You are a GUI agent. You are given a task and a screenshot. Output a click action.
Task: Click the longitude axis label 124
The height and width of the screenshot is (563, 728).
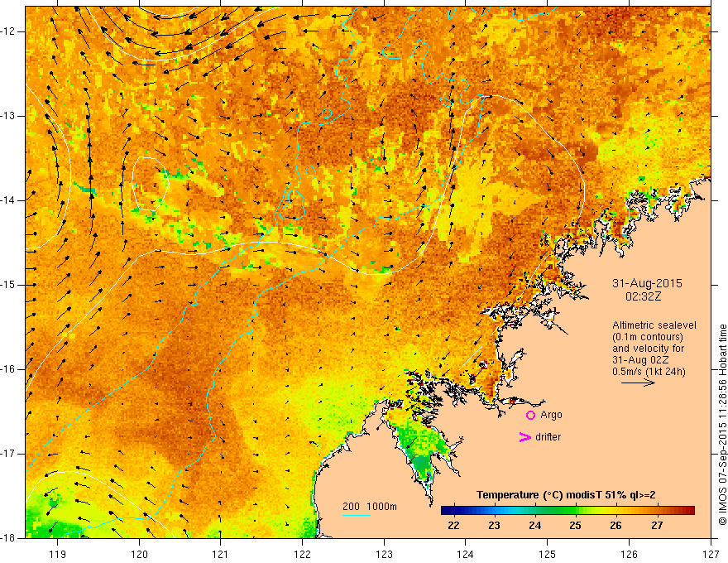click(466, 554)
